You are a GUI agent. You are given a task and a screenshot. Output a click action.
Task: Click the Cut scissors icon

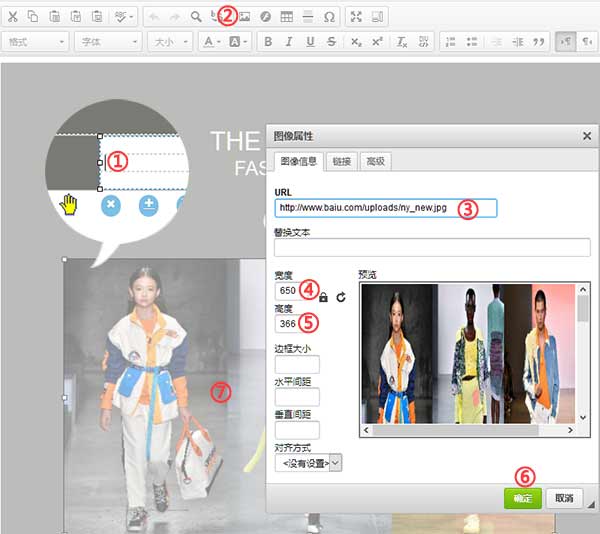[x=13, y=16]
